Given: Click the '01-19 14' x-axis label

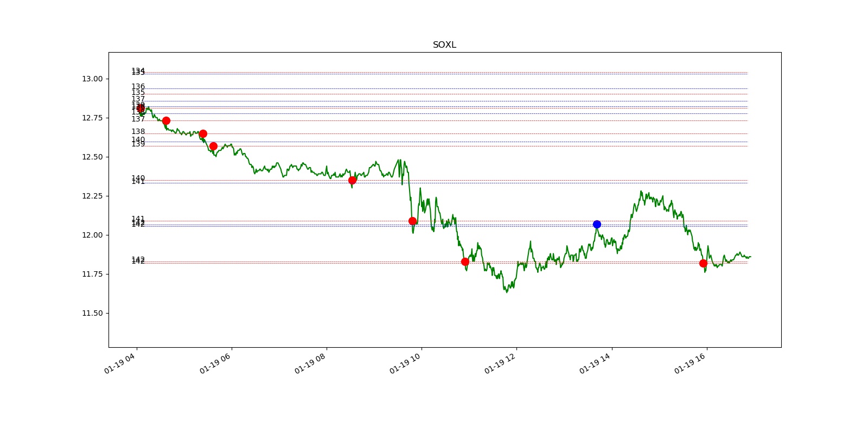Looking at the screenshot, I should [595, 362].
